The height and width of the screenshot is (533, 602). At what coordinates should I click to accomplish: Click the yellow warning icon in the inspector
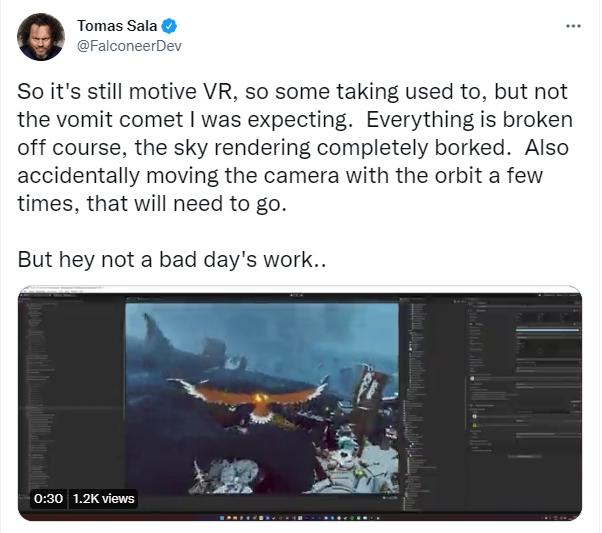coord(474,425)
